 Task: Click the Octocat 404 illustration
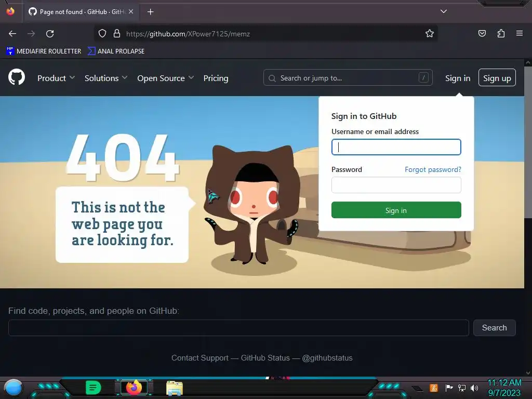click(x=252, y=205)
